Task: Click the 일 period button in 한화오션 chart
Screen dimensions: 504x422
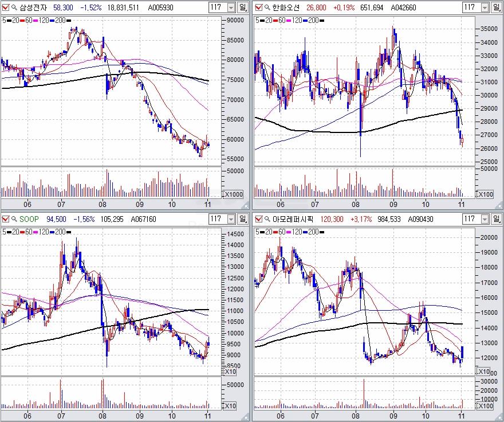Action: tap(495, 7)
